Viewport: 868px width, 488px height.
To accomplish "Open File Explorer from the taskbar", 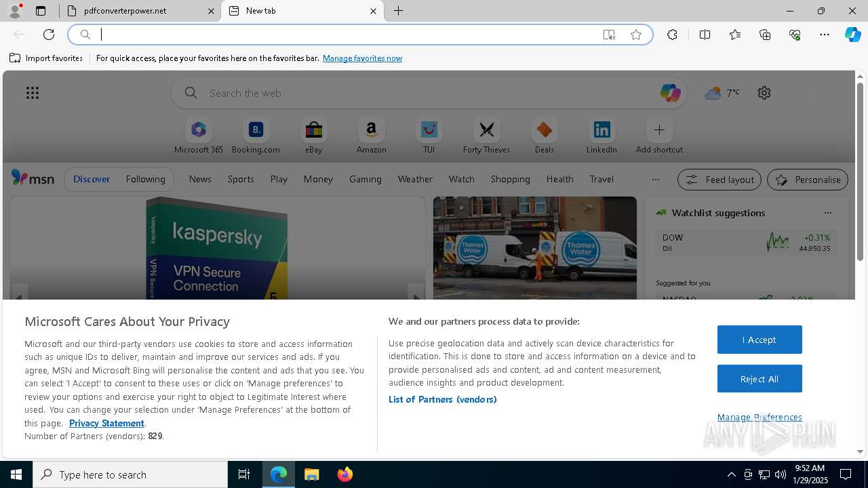I will pos(311,474).
